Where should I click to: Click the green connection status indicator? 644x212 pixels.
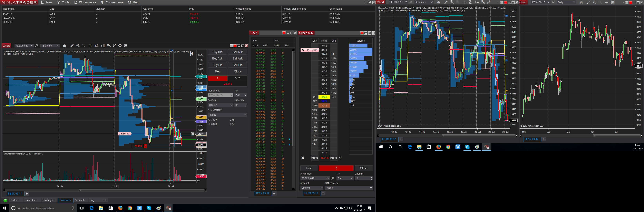coord(5,200)
